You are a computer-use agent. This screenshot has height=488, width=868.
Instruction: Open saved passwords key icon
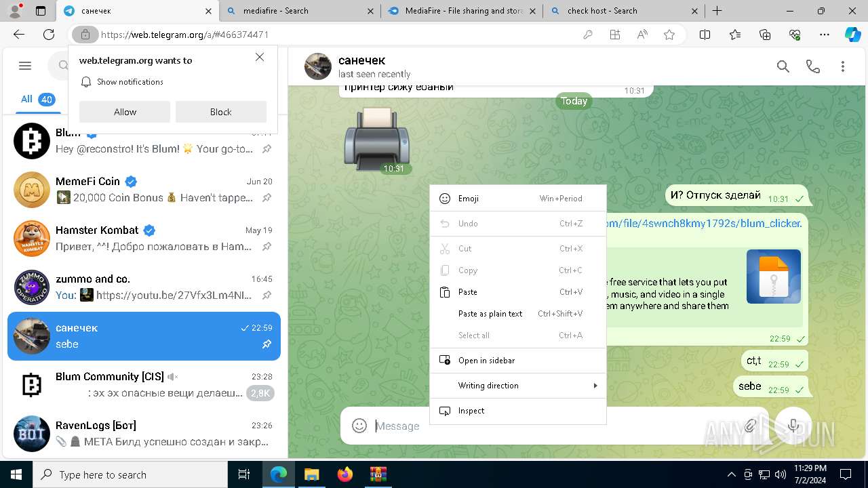[x=588, y=35]
